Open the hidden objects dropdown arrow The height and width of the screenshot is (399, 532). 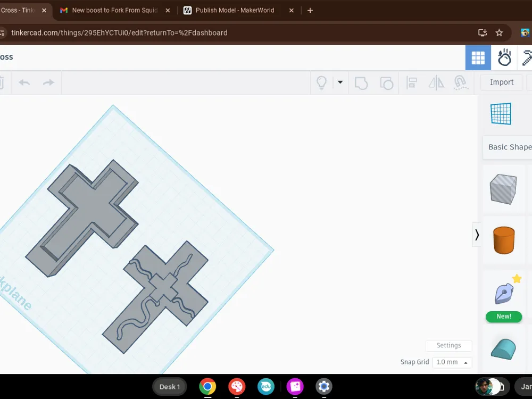[340, 82]
